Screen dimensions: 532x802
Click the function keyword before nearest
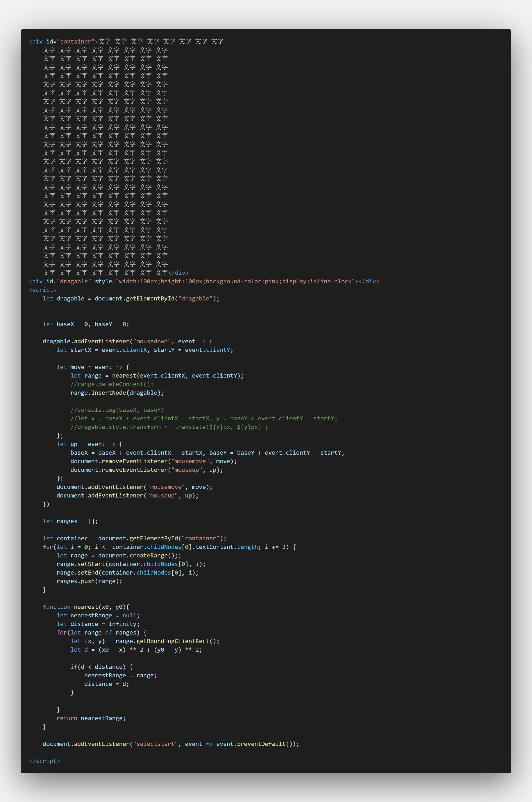56,607
